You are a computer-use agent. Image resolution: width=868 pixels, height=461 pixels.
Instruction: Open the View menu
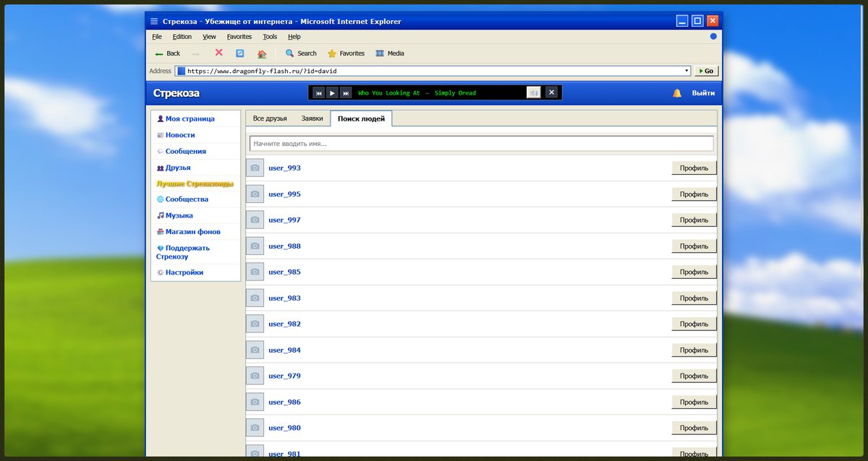(209, 37)
